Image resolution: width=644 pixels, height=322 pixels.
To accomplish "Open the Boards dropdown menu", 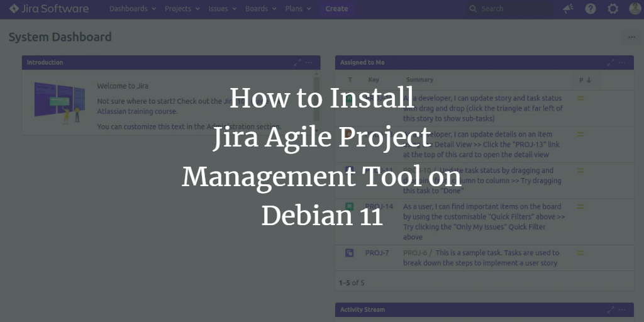I will (x=261, y=9).
